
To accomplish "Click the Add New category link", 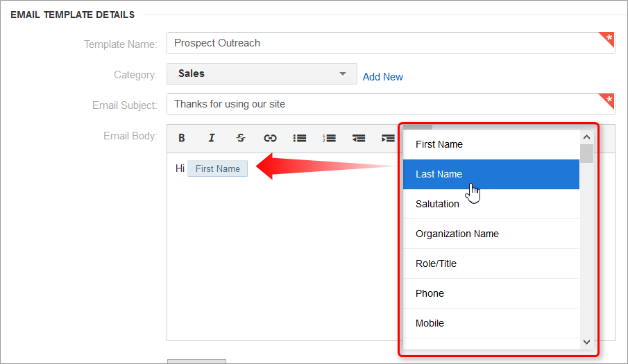I will click(x=383, y=77).
